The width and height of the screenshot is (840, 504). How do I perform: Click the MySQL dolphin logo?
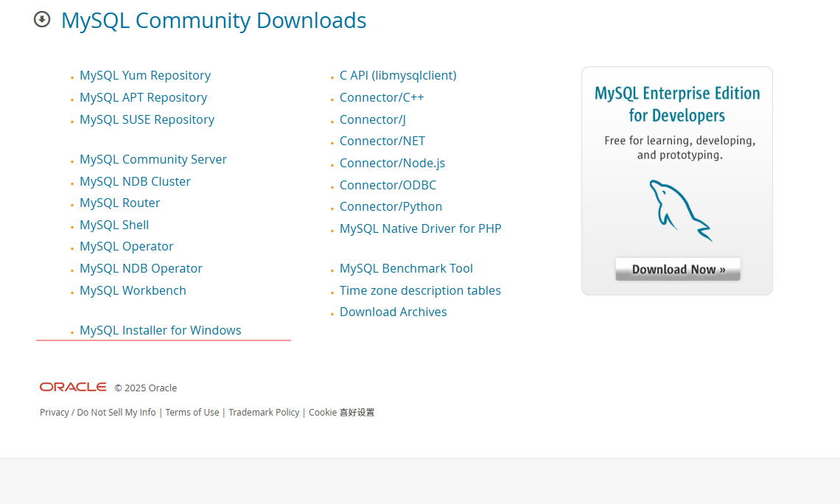(x=680, y=211)
